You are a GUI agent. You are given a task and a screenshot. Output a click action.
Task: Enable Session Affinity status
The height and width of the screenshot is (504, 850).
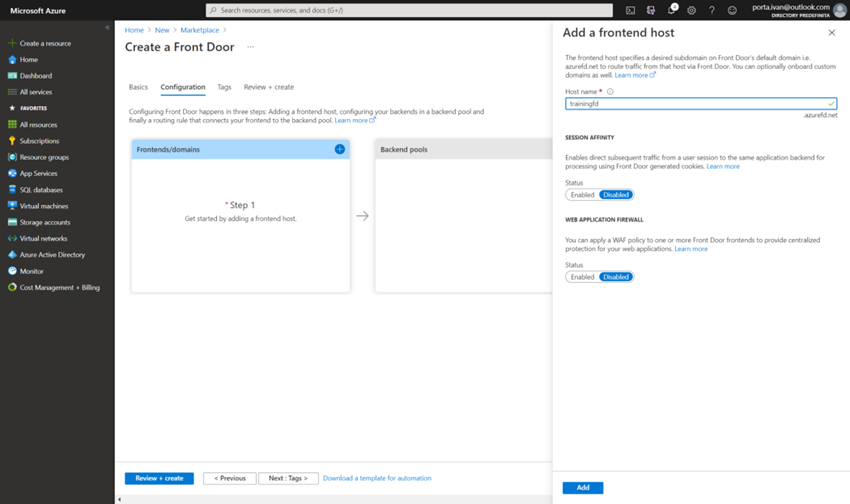point(582,195)
